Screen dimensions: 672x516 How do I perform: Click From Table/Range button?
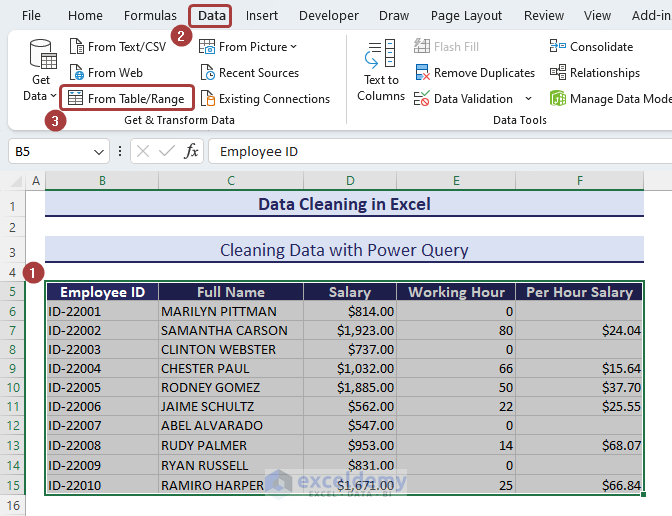126,98
